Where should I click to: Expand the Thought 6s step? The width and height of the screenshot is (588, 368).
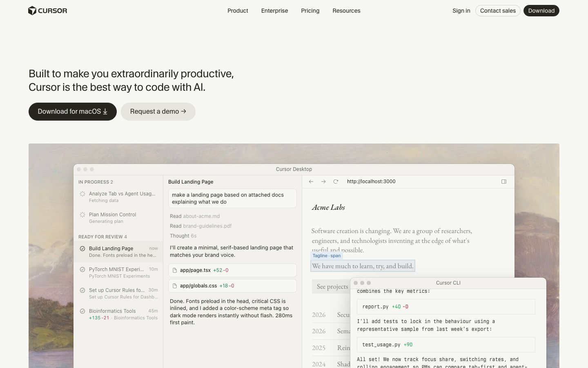[183, 236]
